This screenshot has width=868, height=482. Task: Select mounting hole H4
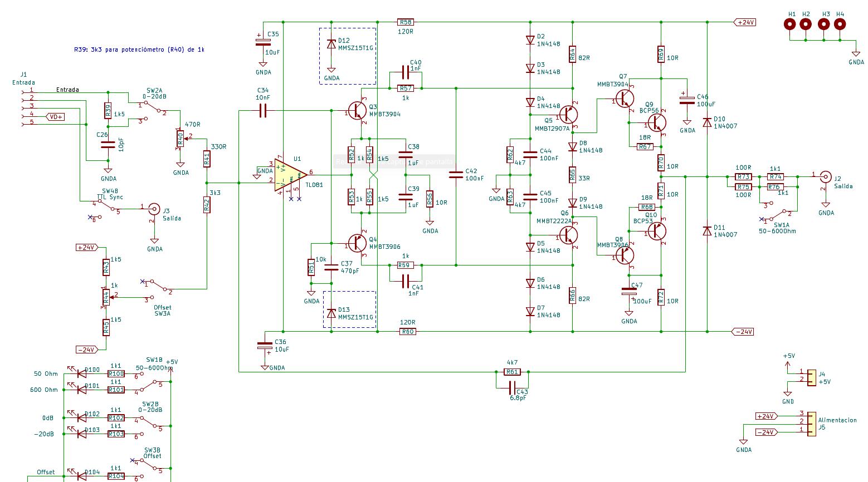coord(840,24)
